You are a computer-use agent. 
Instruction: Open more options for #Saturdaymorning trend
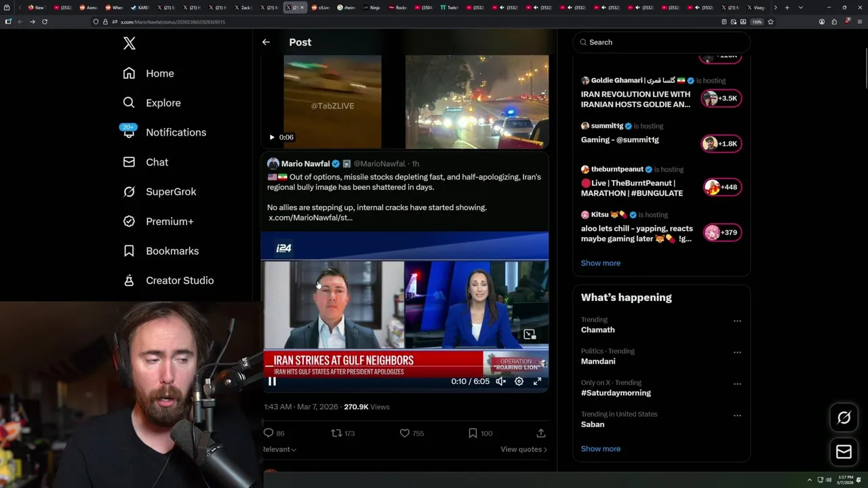click(737, 384)
